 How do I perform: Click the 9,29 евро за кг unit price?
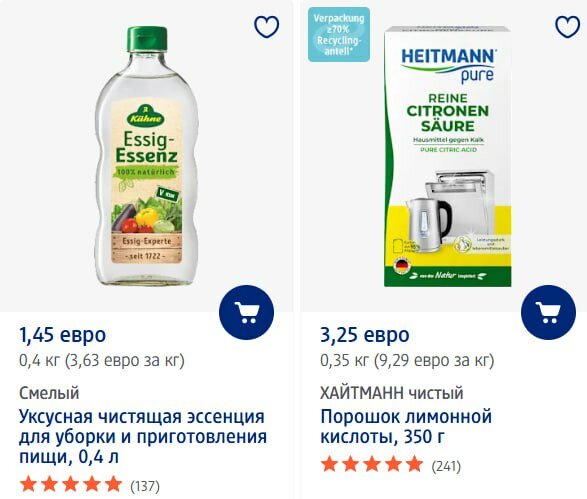coord(434,360)
